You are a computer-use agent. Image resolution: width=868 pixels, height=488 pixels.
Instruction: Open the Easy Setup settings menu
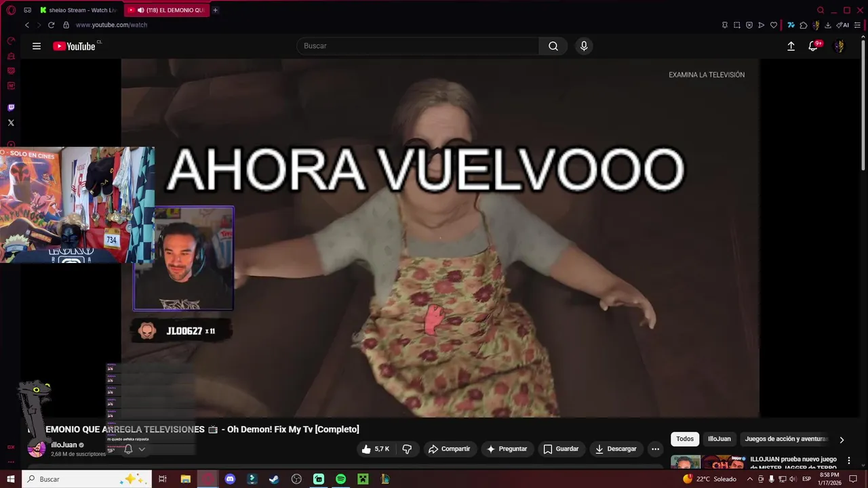coord(857,25)
